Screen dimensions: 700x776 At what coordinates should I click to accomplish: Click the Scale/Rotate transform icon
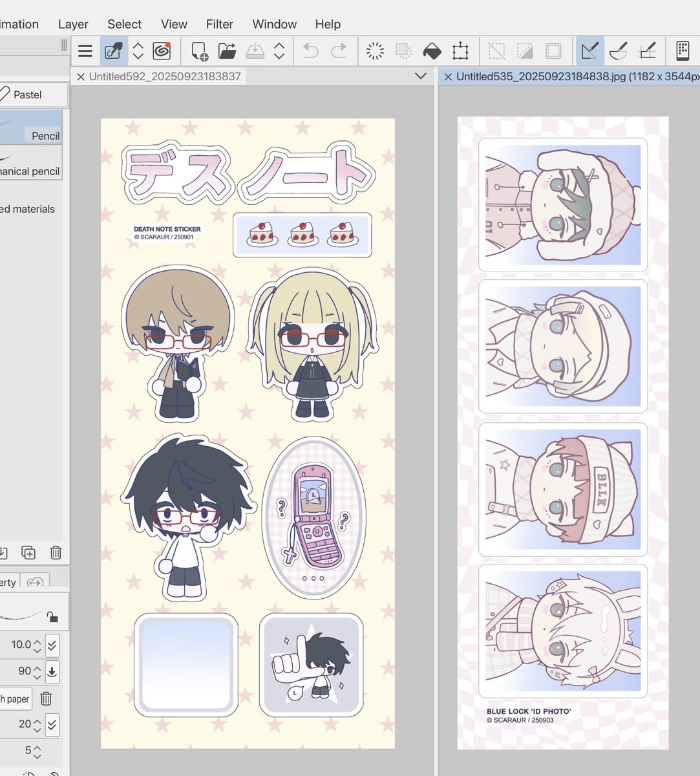click(x=460, y=51)
